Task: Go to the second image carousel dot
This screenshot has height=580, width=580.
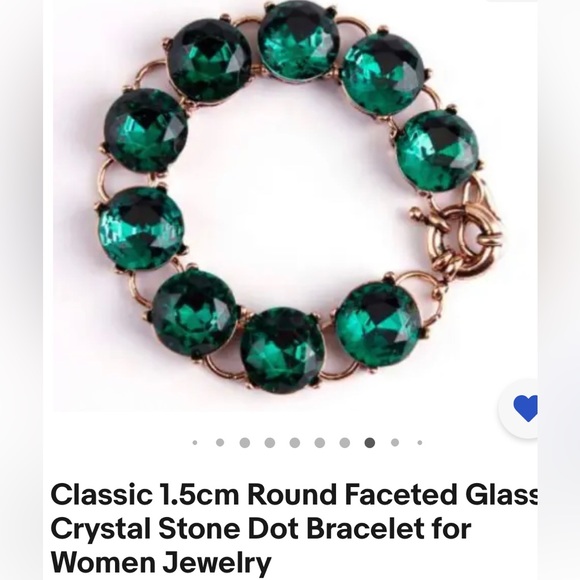Action: (x=220, y=443)
